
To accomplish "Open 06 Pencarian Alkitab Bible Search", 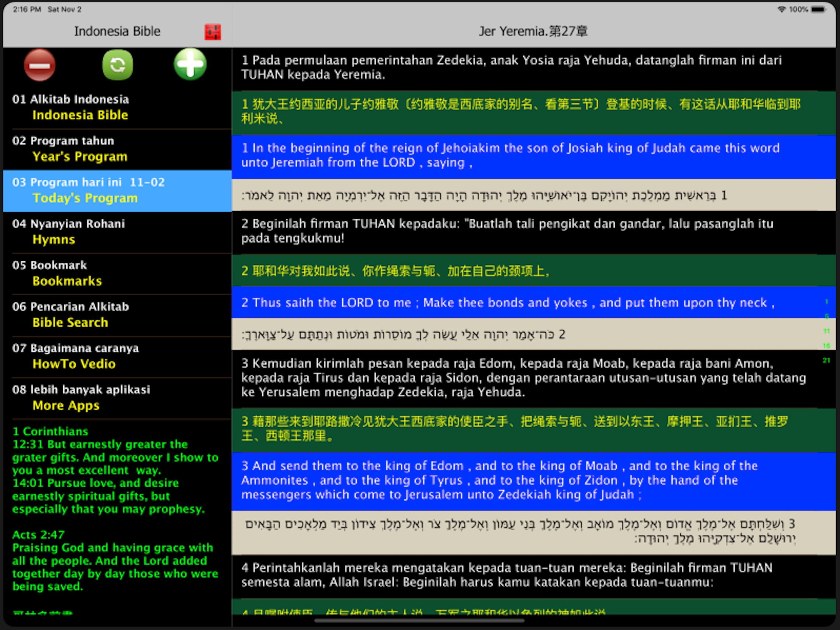I will [117, 315].
